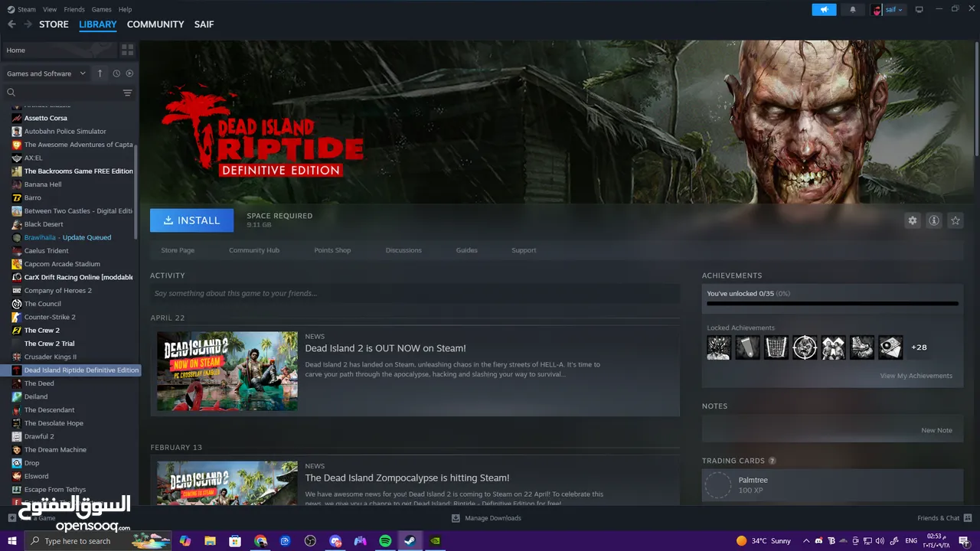
Task: Toggle show ready to play filter
Action: coord(129,73)
